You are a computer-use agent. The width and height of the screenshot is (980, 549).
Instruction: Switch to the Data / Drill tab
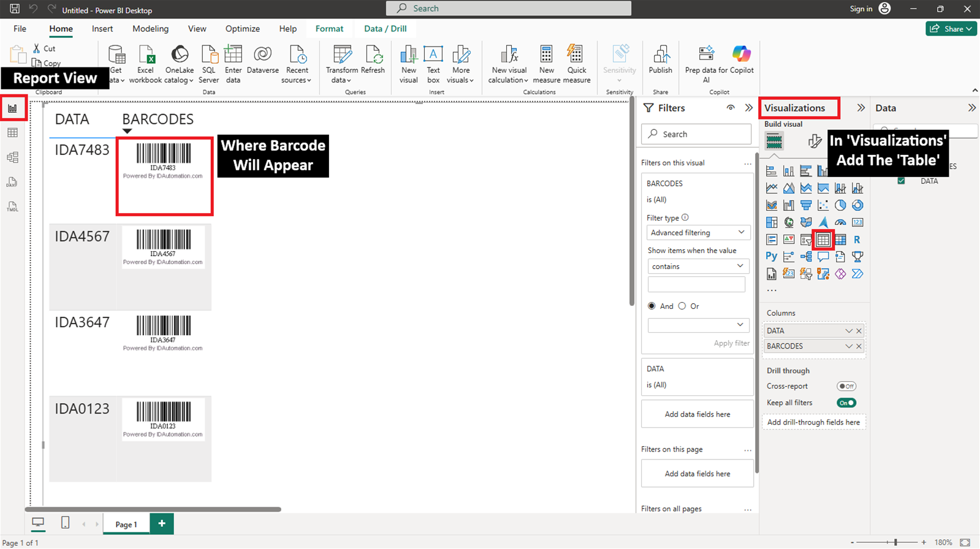point(385,29)
